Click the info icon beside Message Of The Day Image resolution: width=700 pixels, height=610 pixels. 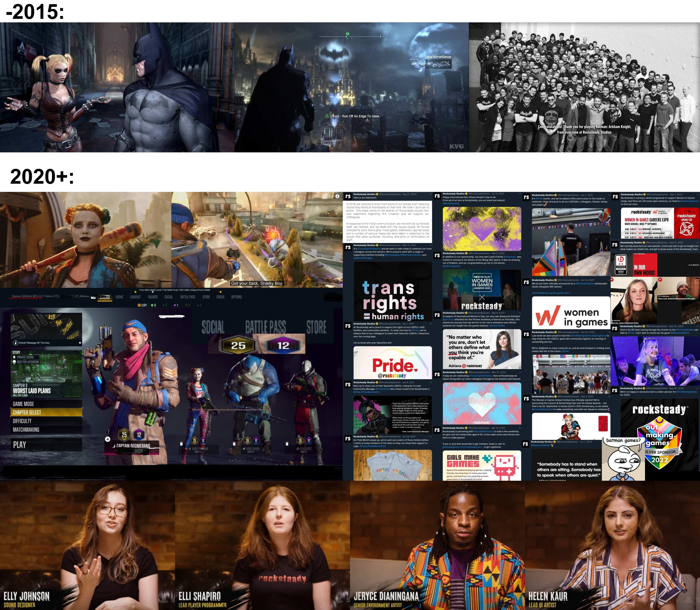[15, 343]
